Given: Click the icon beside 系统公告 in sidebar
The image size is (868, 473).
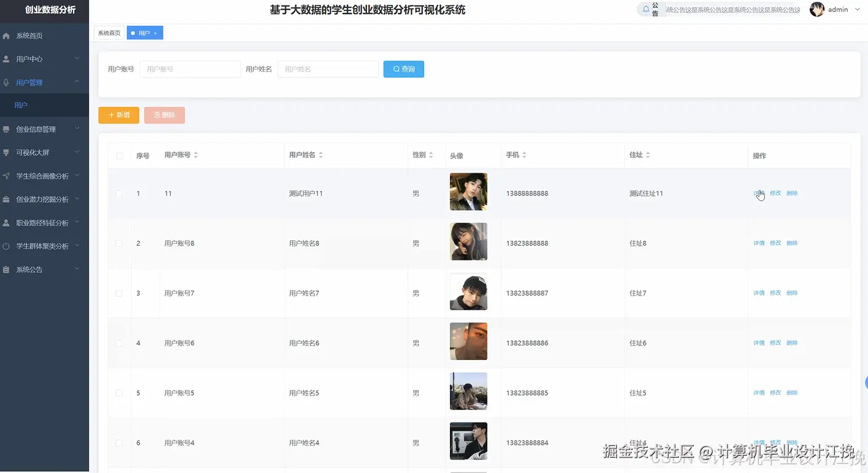Looking at the screenshot, I should [6, 270].
